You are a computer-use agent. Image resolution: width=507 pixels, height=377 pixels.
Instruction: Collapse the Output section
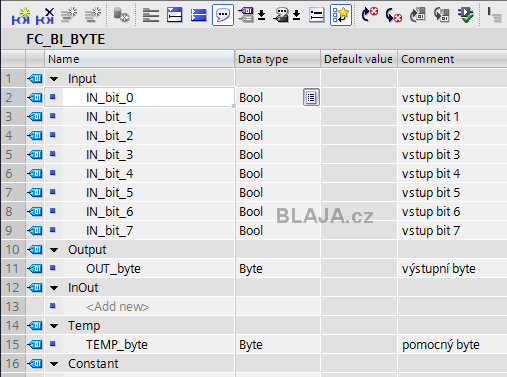click(x=54, y=250)
